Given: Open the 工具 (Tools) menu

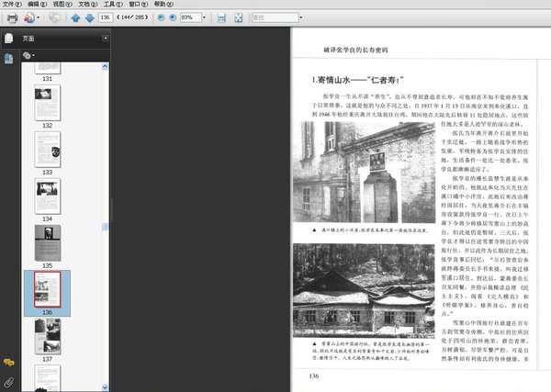Looking at the screenshot, I should point(112,5).
